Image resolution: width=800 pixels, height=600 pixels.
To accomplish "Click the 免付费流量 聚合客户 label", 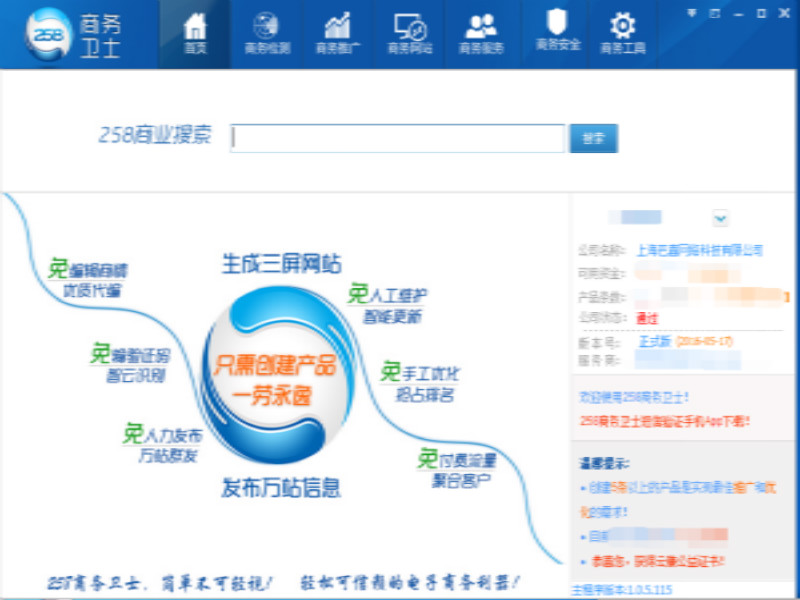I will click(457, 467).
